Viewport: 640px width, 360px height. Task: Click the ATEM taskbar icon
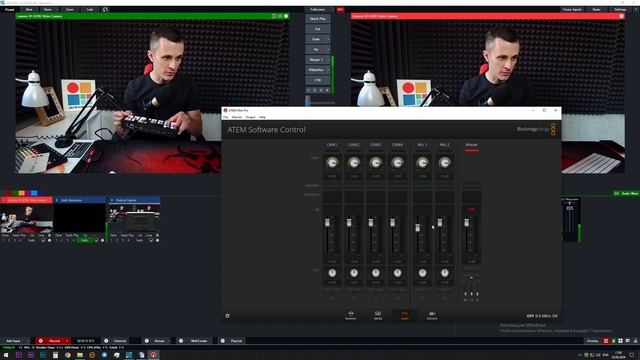153,355
